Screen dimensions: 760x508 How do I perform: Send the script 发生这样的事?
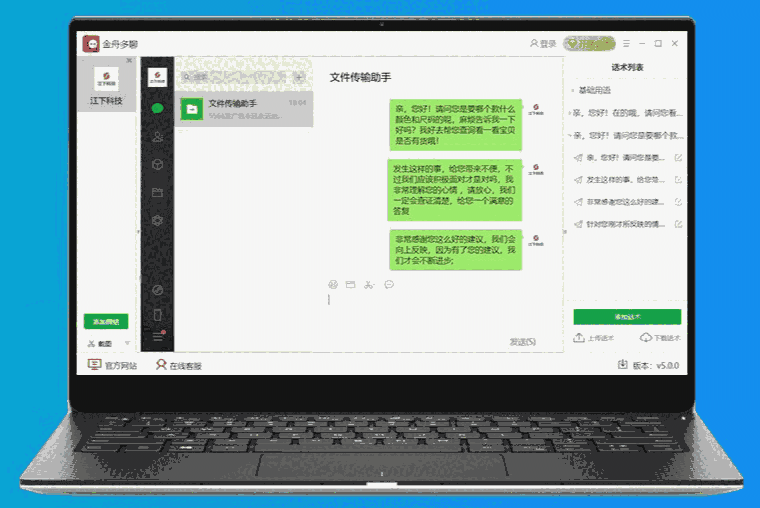tap(578, 180)
